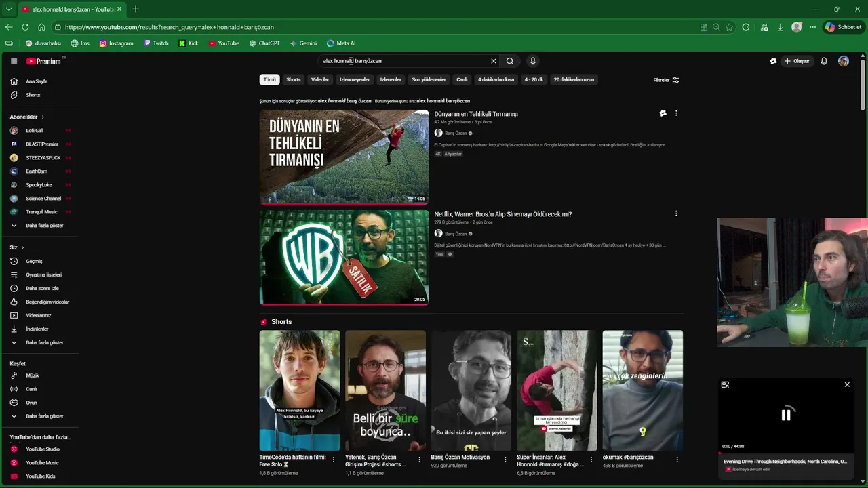Open the YouTube hamburger guide menu
This screenshot has height=488, width=868.
tap(14, 61)
